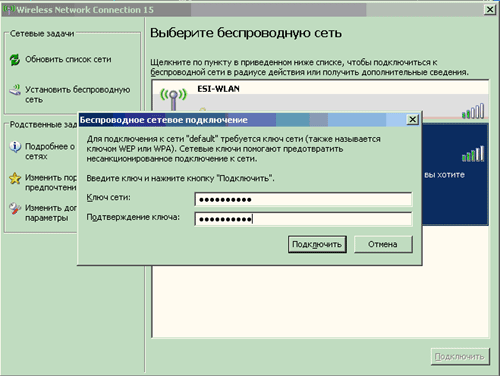Click the ESI-WLAN antenna icon
The height and width of the screenshot is (376, 500).
click(173, 98)
